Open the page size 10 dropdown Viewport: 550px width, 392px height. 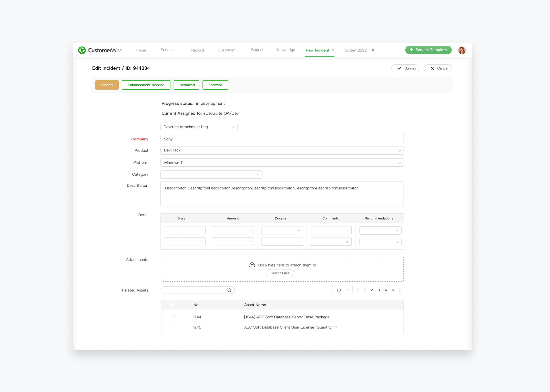click(x=342, y=290)
